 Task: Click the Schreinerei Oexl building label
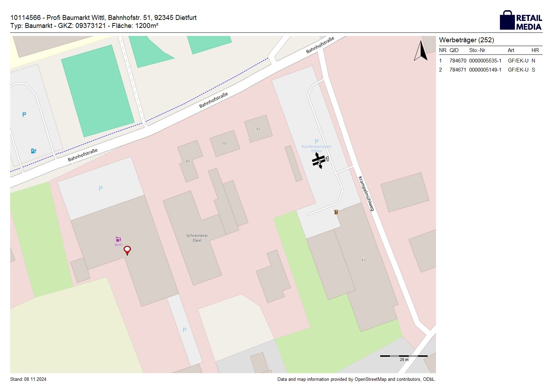click(197, 238)
